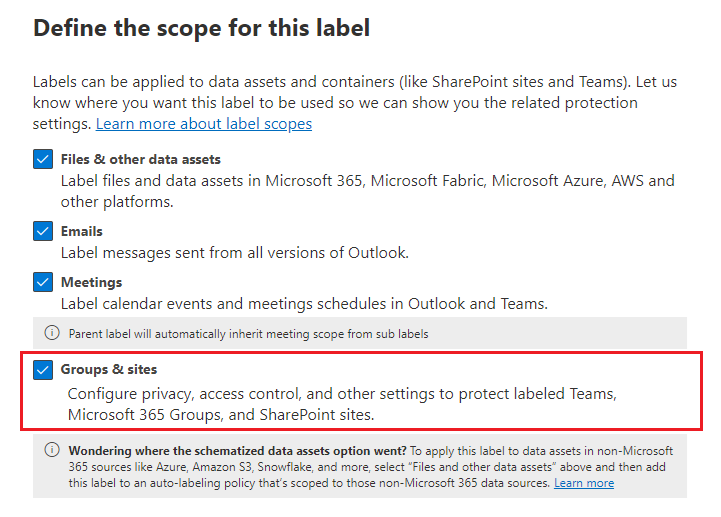The image size is (721, 517).
Task: Uncheck the Files & other data assets checkbox
Action: coord(42,160)
